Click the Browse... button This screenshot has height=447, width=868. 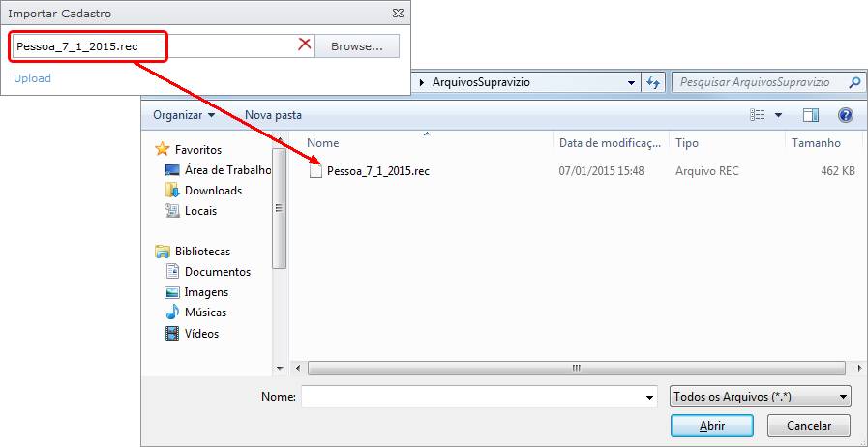point(356,46)
